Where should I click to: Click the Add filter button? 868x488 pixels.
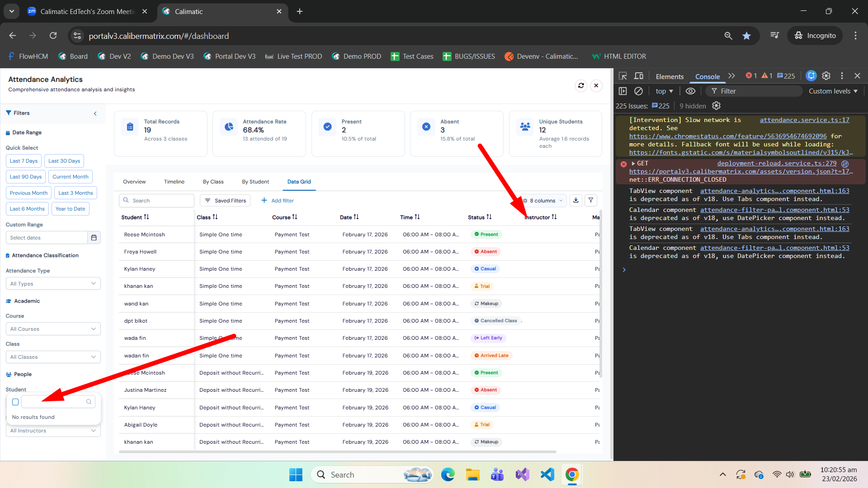(278, 201)
